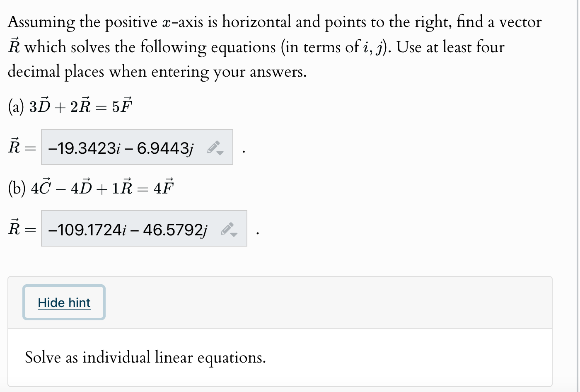The image size is (580, 392).
Task: Select the −109.1724i term in answer (b)
Action: [87, 229]
